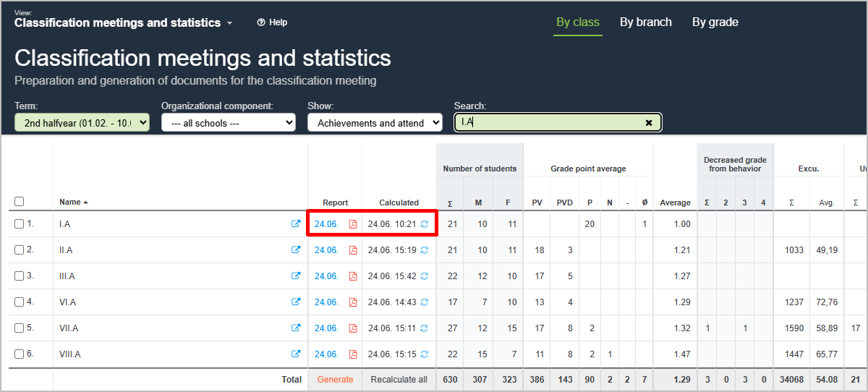Recalculate statistics for class VII.A
The image size is (868, 392).
point(425,328)
